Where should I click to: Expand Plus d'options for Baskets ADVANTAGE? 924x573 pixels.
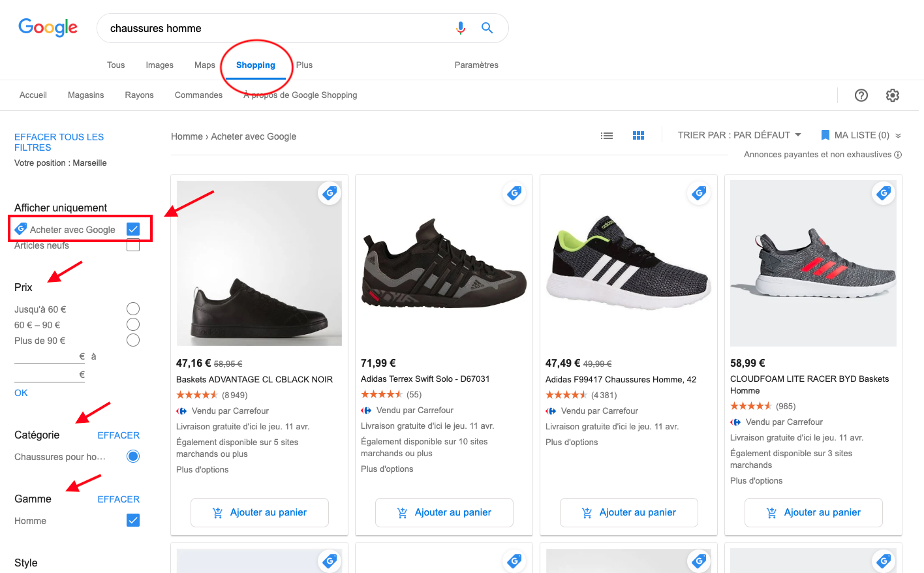tap(202, 470)
